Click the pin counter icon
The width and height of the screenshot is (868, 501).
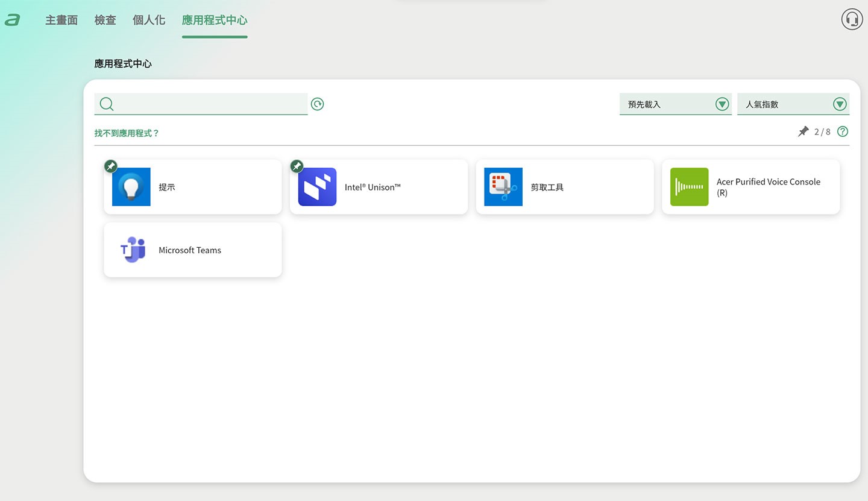click(804, 131)
